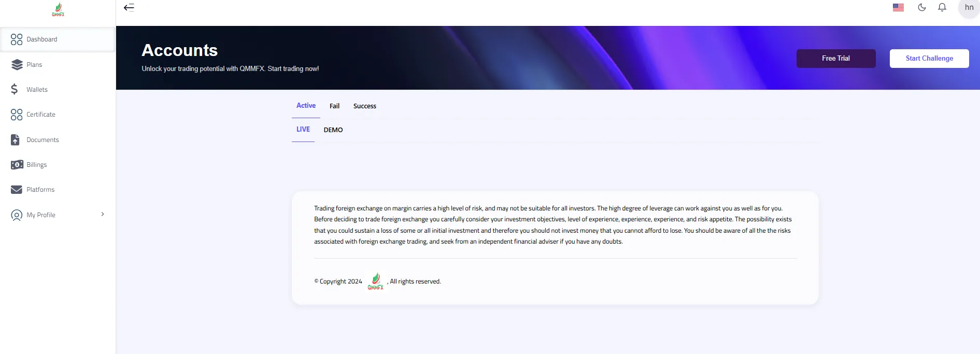980x354 pixels.
Task: Click "Unlock your trading potential" subtitle
Action: click(230, 69)
